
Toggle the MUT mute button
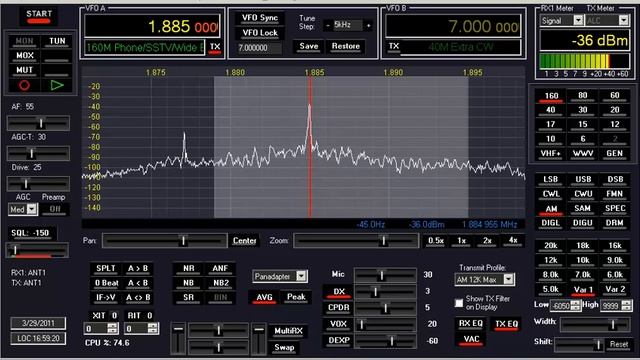25,70
